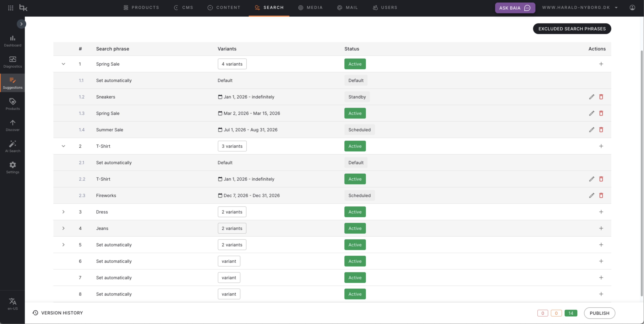Screen dimensions: 644x324
Task: Expand the Jeans row
Action: point(63,228)
